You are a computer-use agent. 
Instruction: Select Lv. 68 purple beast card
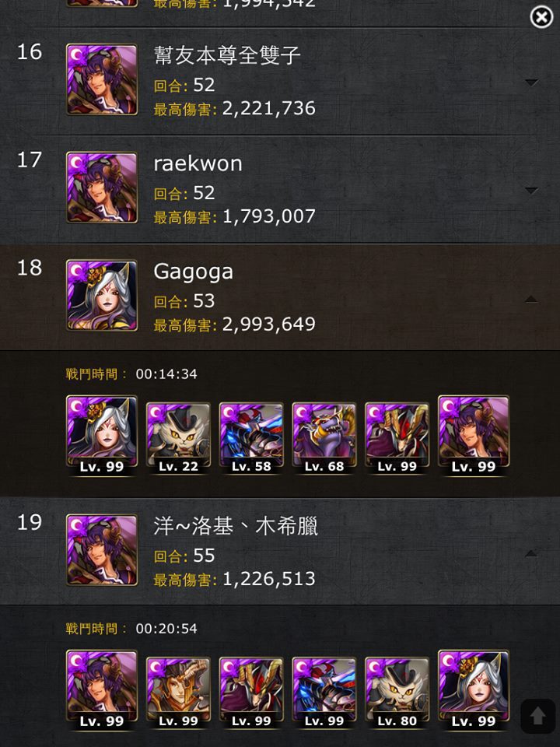click(x=324, y=437)
